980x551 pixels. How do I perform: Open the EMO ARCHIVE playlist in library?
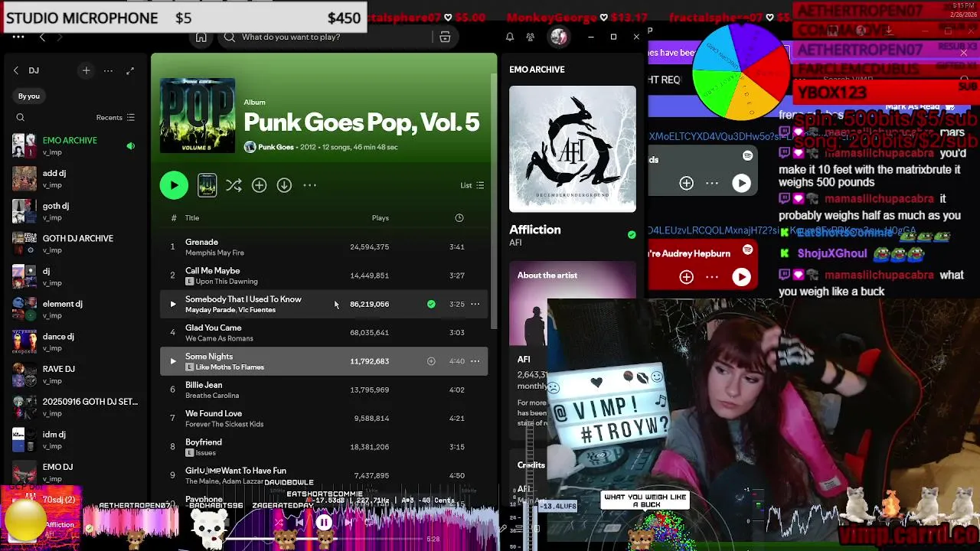(x=75, y=145)
